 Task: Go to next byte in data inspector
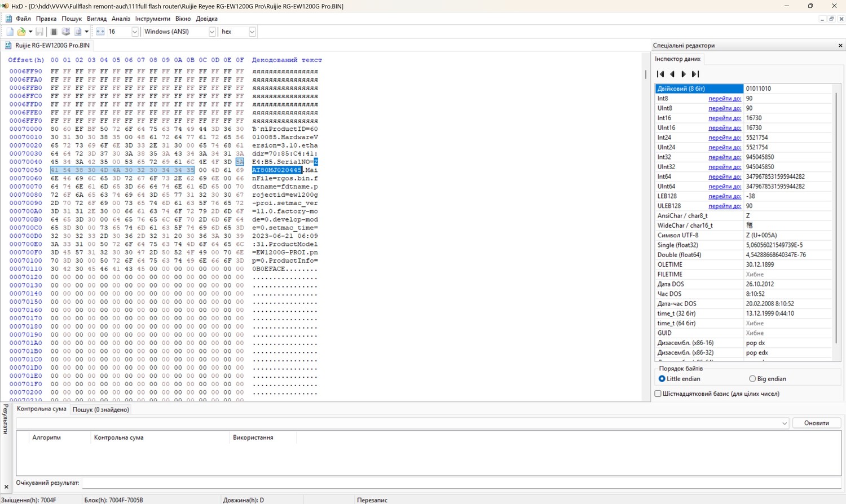[x=684, y=74]
